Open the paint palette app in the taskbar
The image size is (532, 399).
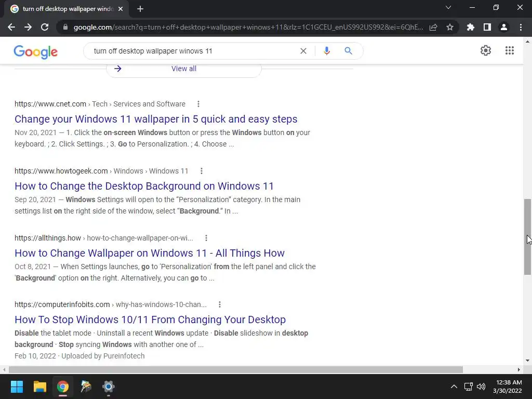(86, 387)
